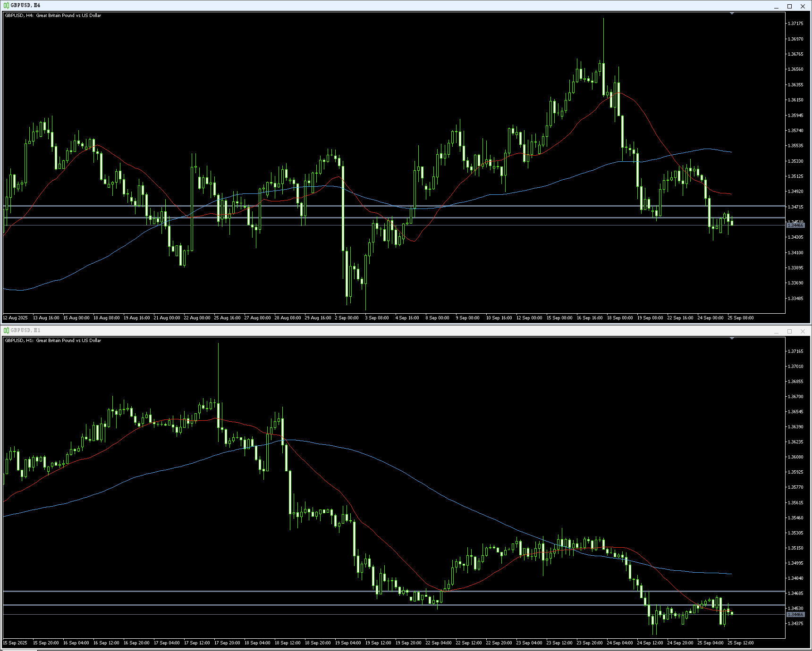Click the 1.34486 current price label on H1
The image size is (812, 651).
pos(795,615)
